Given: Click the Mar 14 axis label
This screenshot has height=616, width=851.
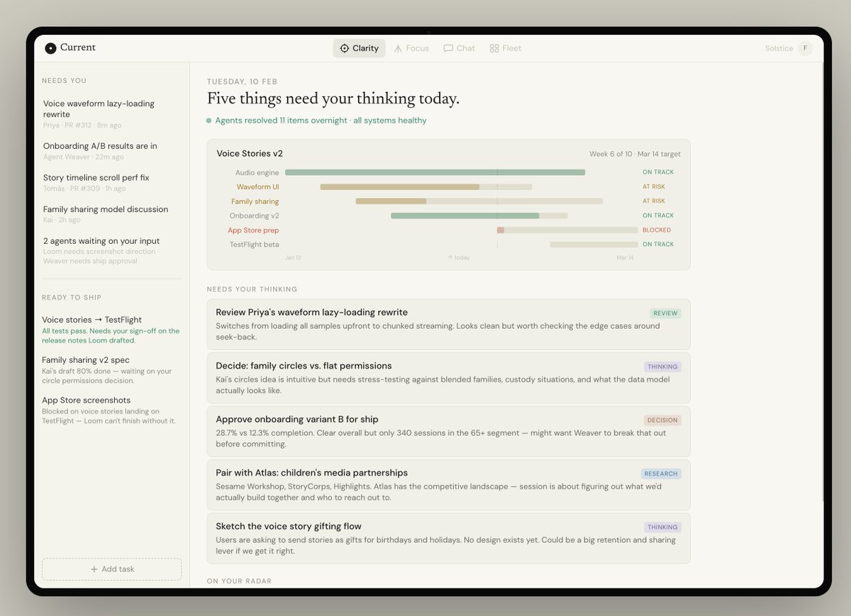Looking at the screenshot, I should coord(625,257).
